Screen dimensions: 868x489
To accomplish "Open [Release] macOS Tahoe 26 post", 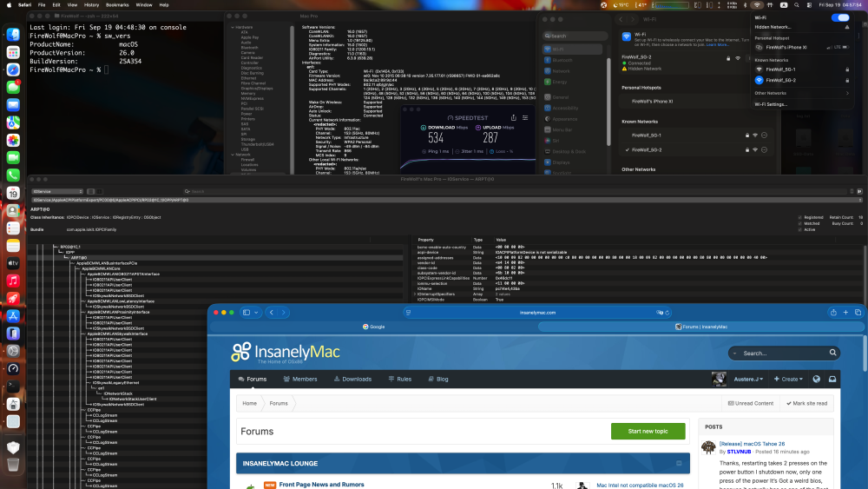I will click(752, 444).
